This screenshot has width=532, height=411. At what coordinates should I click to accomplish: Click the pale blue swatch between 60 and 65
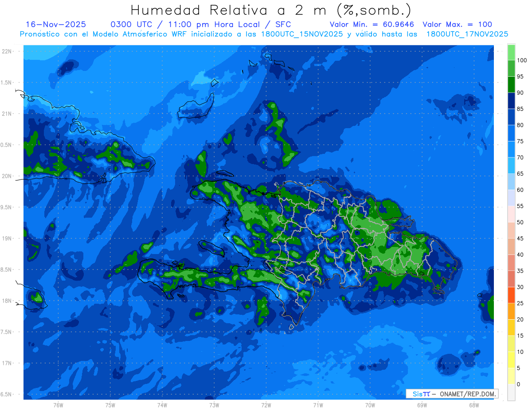click(511, 182)
